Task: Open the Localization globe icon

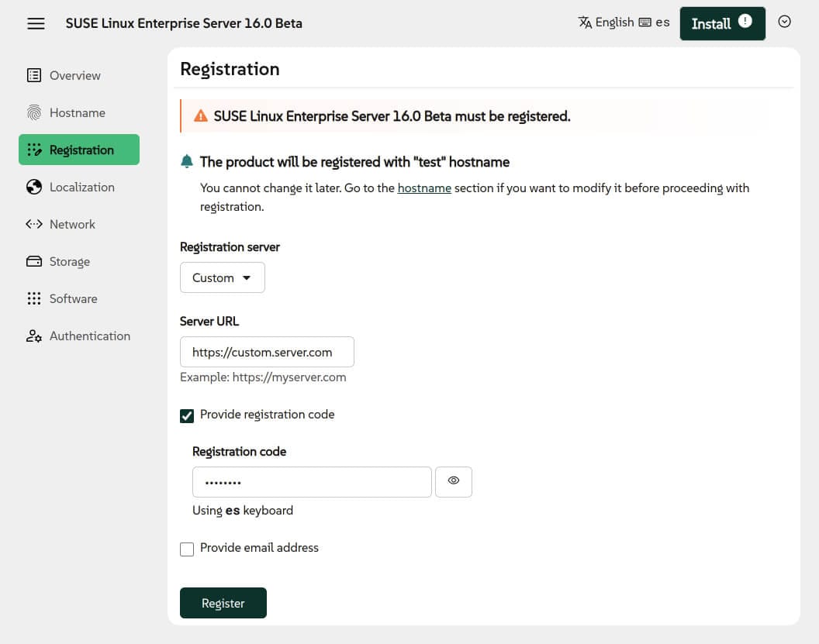Action: tap(34, 187)
